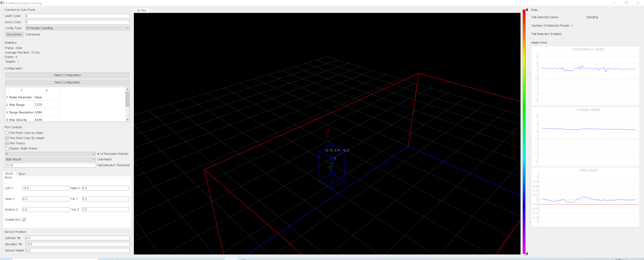Click the Fall Detection Threshold field
The width and height of the screenshot is (644, 260).
[x=50, y=165]
